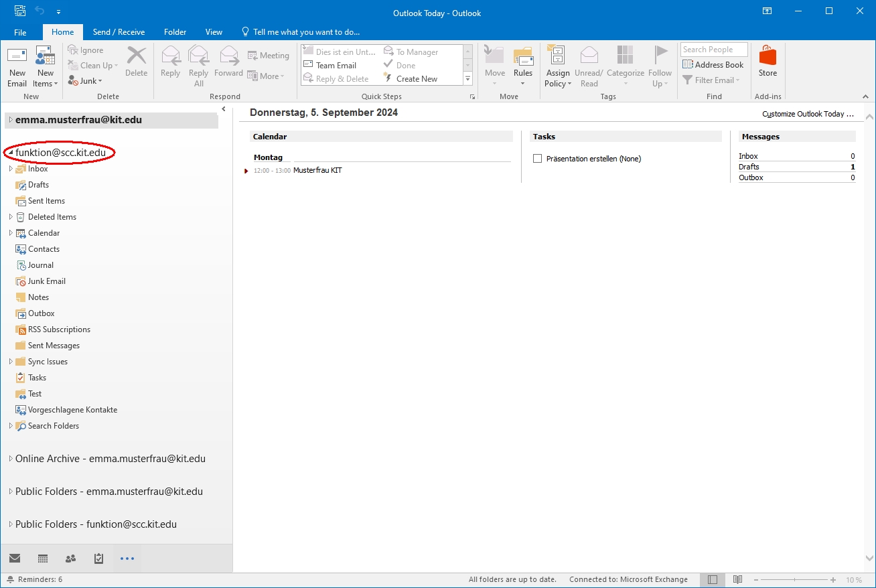Open the File tab
Image resolution: width=876 pixels, height=588 pixels.
point(20,32)
